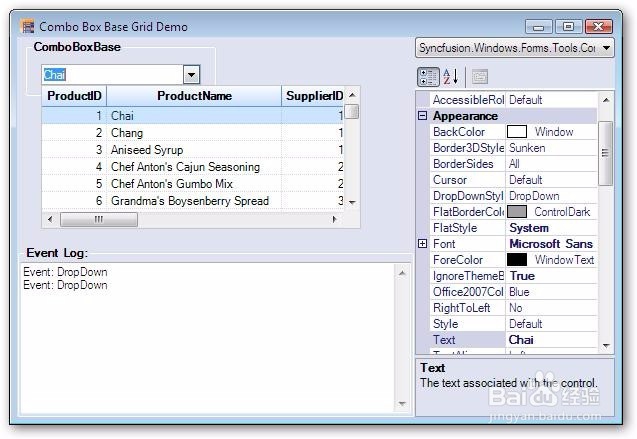The width and height of the screenshot is (637, 439).
Task: Click the grid vertical scrollbar down arrow
Action: point(352,202)
